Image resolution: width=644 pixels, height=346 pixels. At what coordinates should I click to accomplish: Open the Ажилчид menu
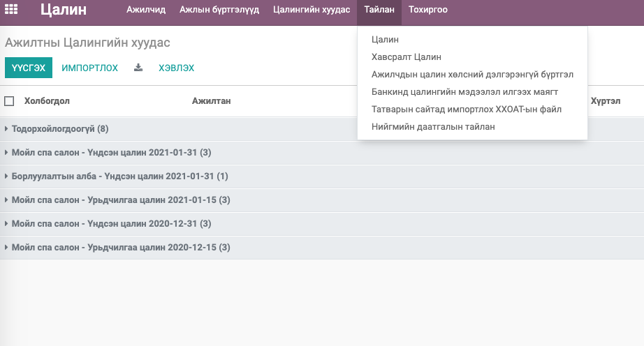pyautogui.click(x=146, y=10)
